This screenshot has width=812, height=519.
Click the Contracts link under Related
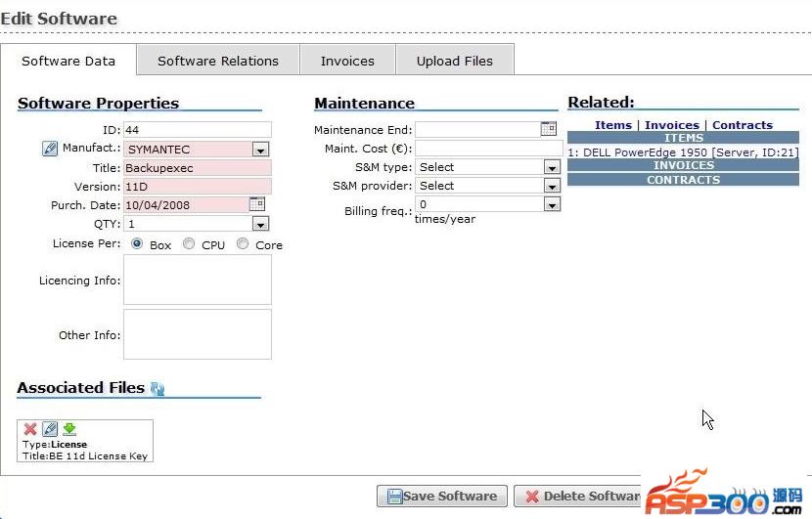pyautogui.click(x=743, y=125)
